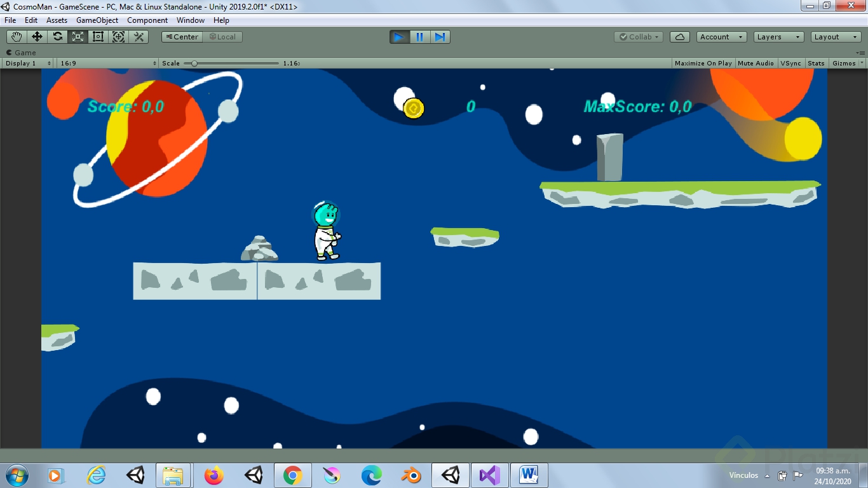Launch Windows Media Player from the taskbar
868x488 pixels.
(56, 475)
